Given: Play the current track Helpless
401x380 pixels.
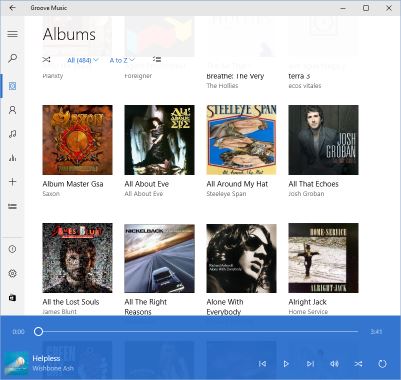Looking at the screenshot, I should coord(286,364).
